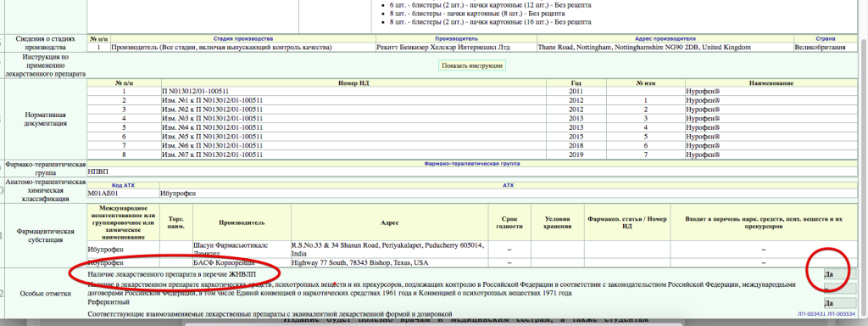Select 'Условия хранения' column header

(x=558, y=222)
